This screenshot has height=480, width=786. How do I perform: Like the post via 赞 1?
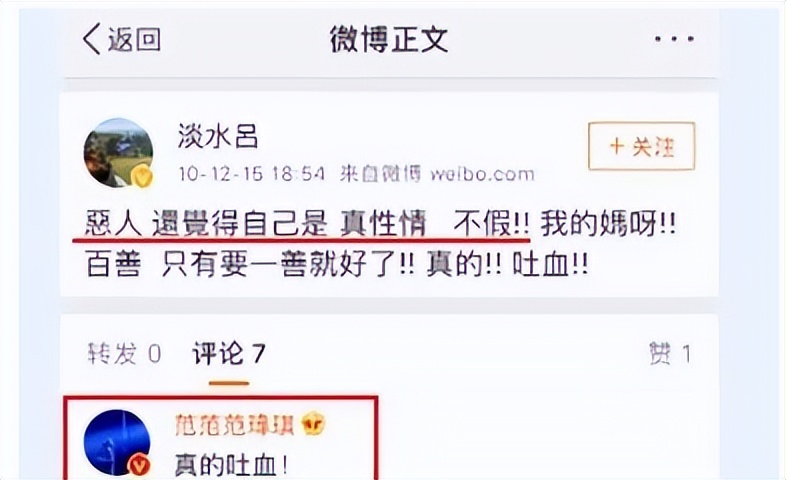(670, 354)
